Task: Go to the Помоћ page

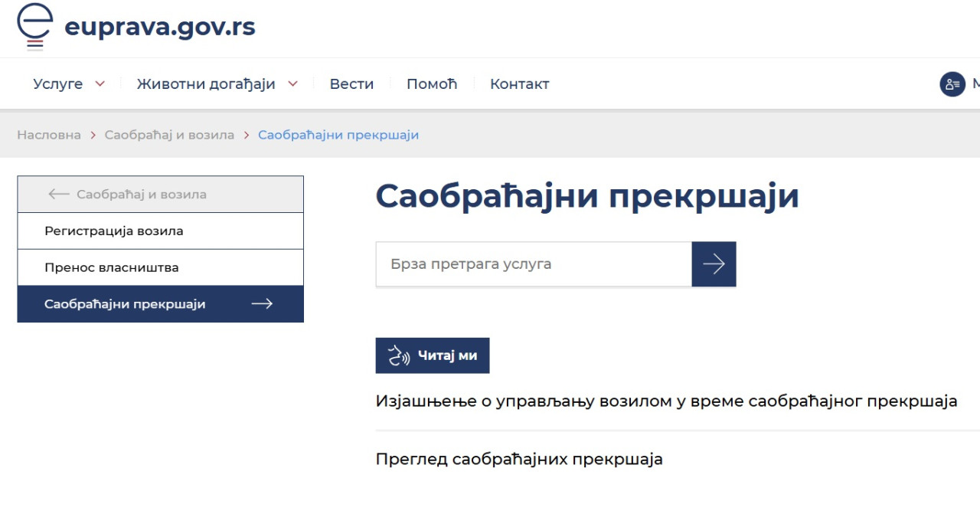Action: point(431,84)
